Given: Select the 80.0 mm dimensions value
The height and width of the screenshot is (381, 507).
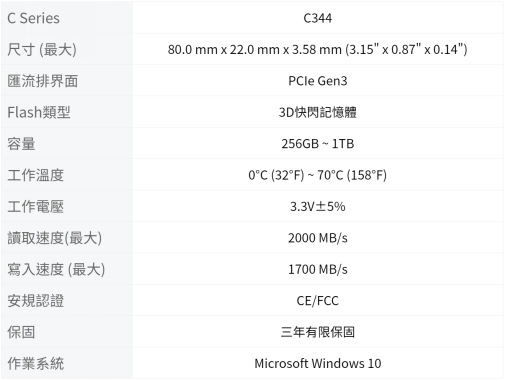Looking at the screenshot, I should pos(317,50).
